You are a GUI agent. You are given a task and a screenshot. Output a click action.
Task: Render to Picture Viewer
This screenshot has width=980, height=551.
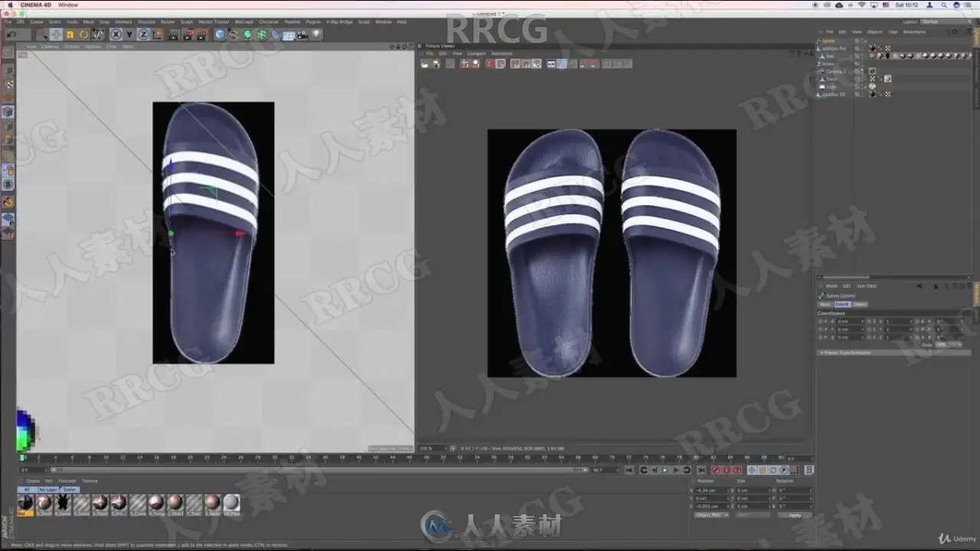(188, 34)
